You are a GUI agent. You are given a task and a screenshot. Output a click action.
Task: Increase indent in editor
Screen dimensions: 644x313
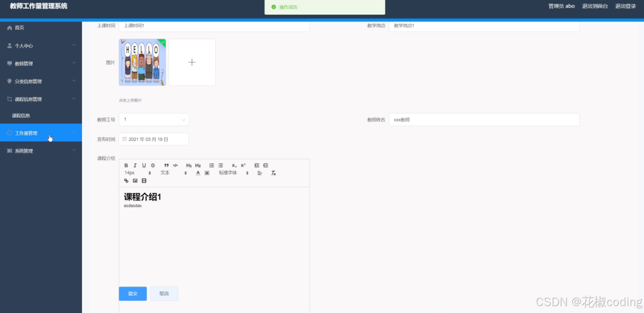coord(266,165)
